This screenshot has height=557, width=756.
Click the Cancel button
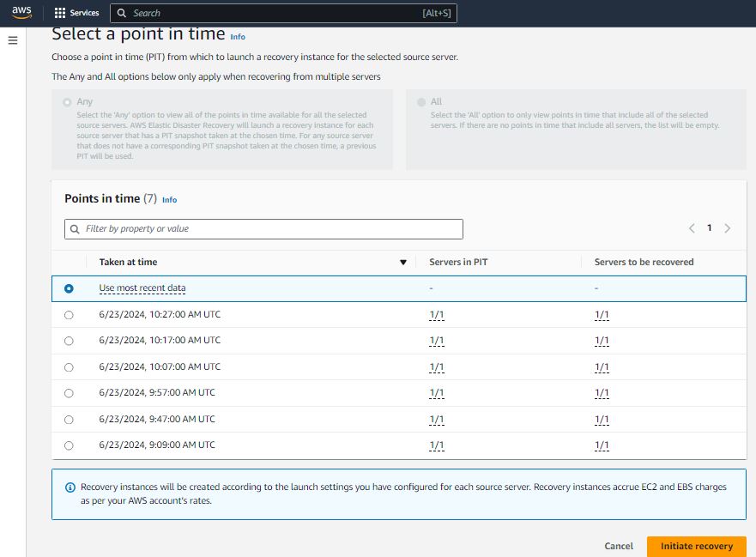coord(619,546)
